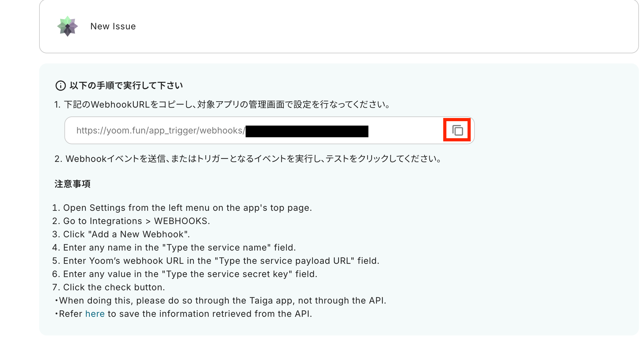Click the "service secret key" instruction line

pos(185,274)
